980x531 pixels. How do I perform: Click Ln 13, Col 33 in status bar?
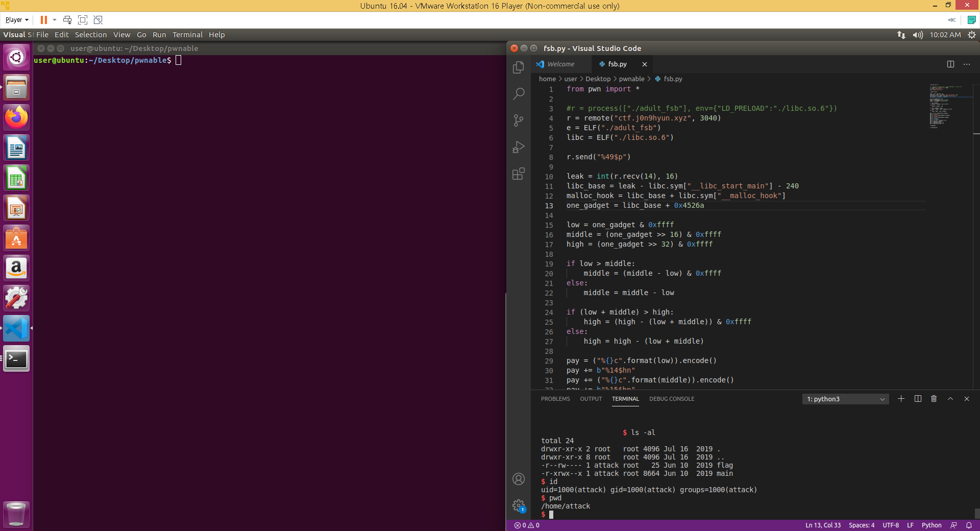coord(823,525)
